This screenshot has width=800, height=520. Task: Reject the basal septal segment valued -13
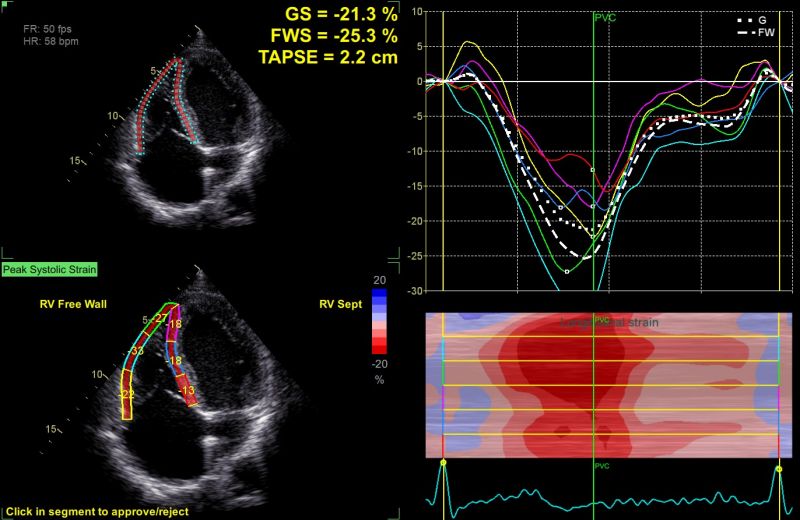coord(187,391)
